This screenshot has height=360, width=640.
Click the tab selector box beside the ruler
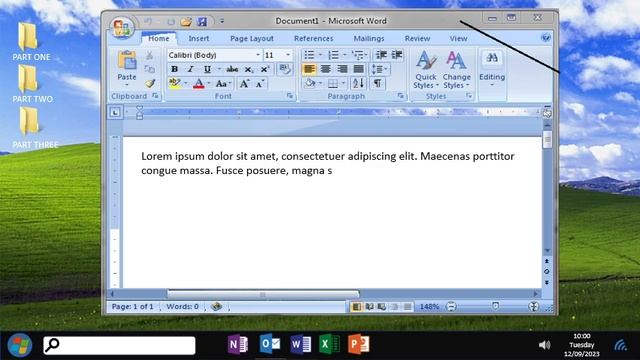[115, 112]
